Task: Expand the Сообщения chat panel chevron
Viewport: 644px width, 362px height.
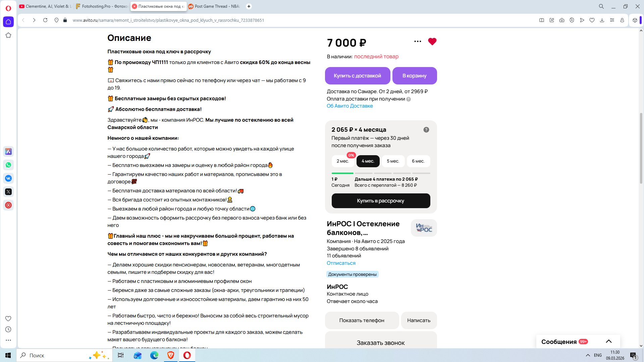Action: 609,342
